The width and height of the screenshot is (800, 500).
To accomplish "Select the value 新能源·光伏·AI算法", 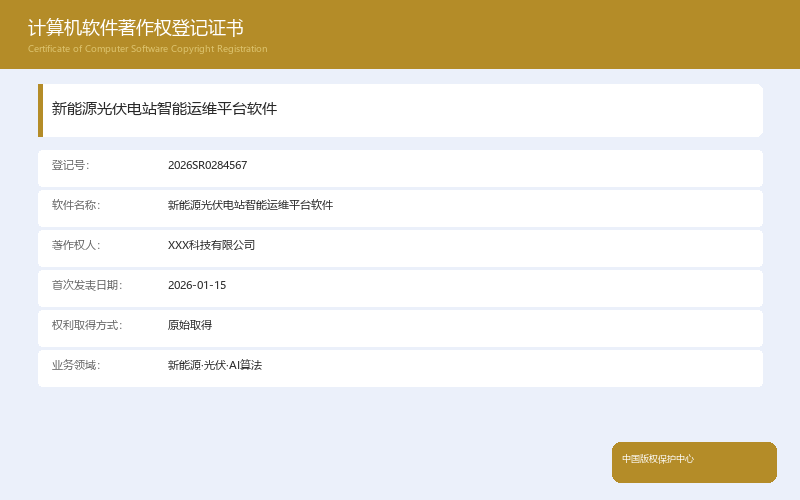I will coord(215,365).
